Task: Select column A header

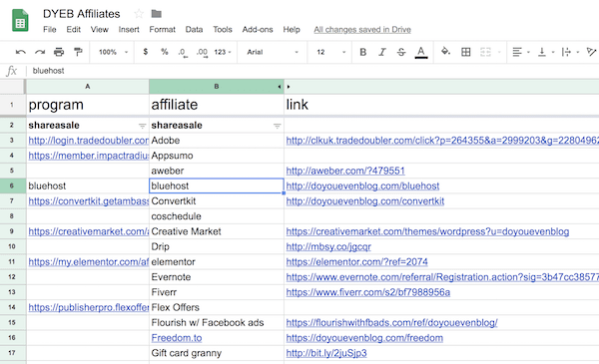Action: pyautogui.click(x=88, y=87)
